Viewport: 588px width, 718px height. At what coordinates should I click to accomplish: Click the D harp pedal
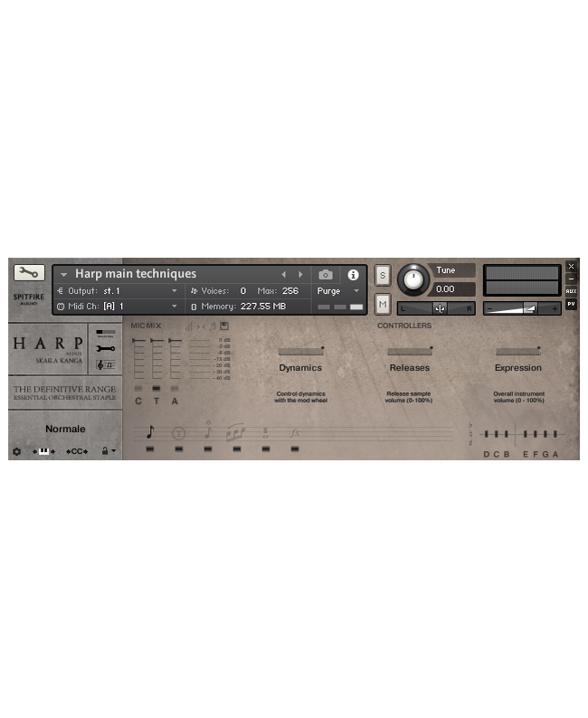click(x=487, y=434)
